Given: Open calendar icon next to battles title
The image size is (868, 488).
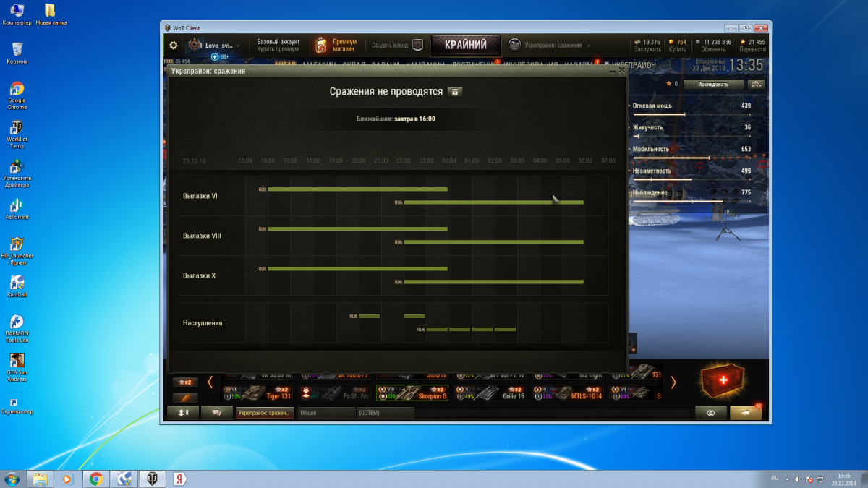Looking at the screenshot, I should coord(455,92).
